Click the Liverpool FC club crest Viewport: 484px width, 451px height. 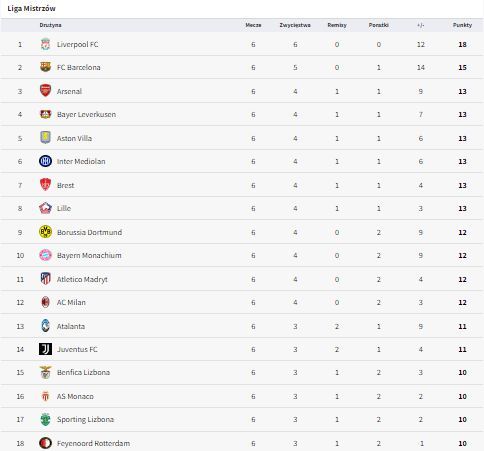pos(45,44)
